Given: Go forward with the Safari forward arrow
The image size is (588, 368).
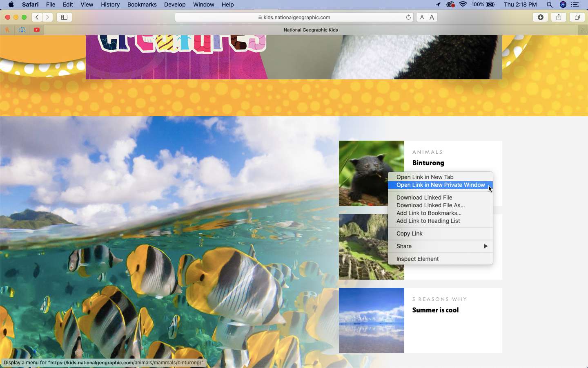Looking at the screenshot, I should tap(48, 17).
